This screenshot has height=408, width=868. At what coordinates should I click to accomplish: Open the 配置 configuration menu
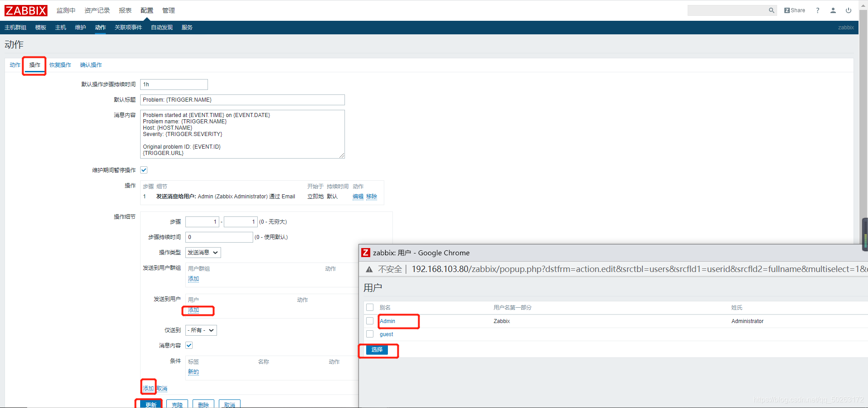(147, 10)
